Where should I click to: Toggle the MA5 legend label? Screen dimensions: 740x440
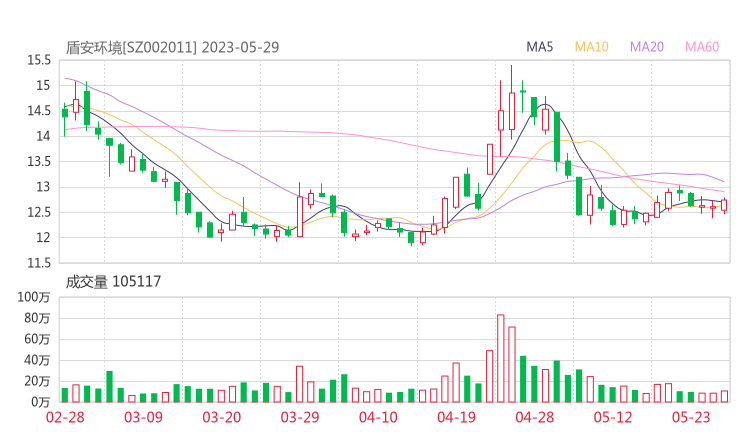pos(540,47)
